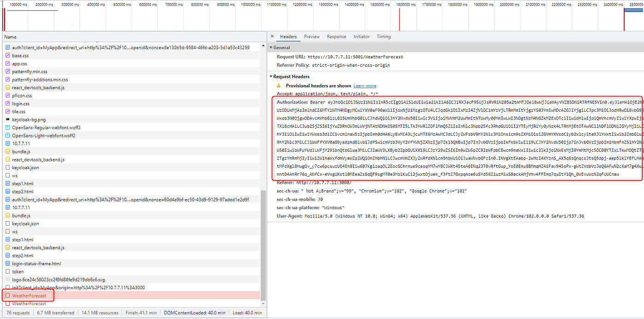Click the stylesheet icon beside app.css
The height and width of the screenshot is (319, 644).
click(7, 63)
